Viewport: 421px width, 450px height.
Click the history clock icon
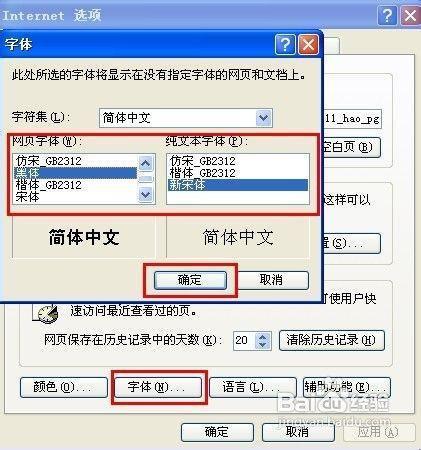click(47, 313)
